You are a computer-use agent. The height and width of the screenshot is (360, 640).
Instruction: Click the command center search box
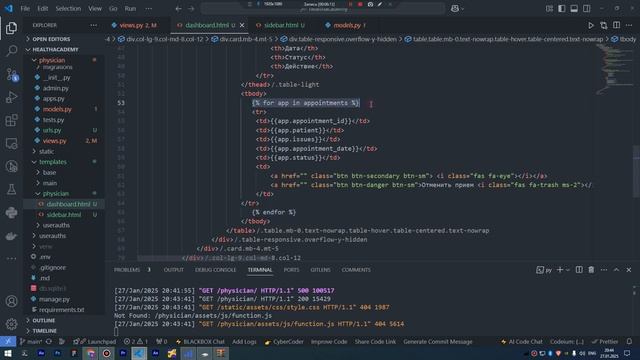[322, 8]
